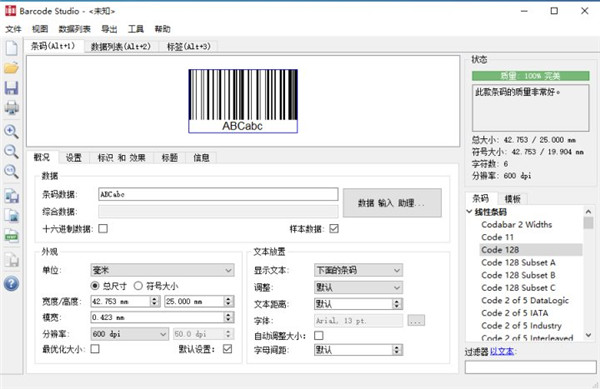Open the display text position dropdown
Screen dimensions: 600x389
[358, 270]
